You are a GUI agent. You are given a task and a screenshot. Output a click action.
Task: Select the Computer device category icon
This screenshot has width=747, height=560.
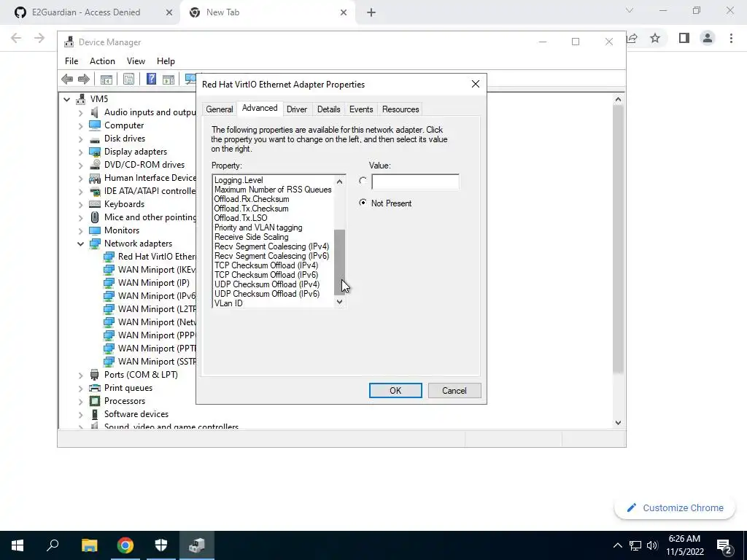(95, 125)
